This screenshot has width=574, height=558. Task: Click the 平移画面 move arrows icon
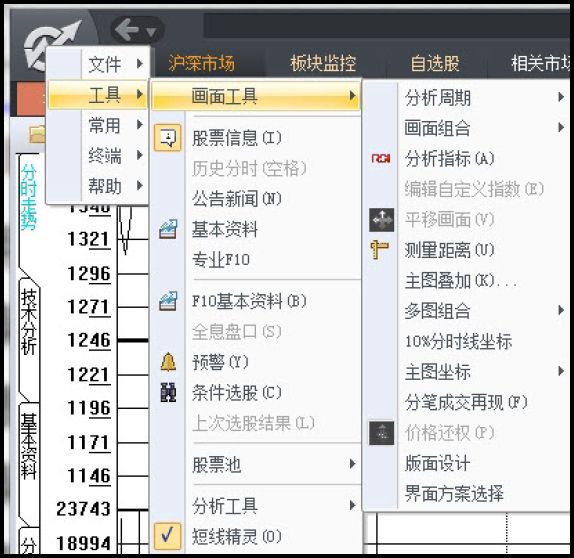[x=381, y=220]
